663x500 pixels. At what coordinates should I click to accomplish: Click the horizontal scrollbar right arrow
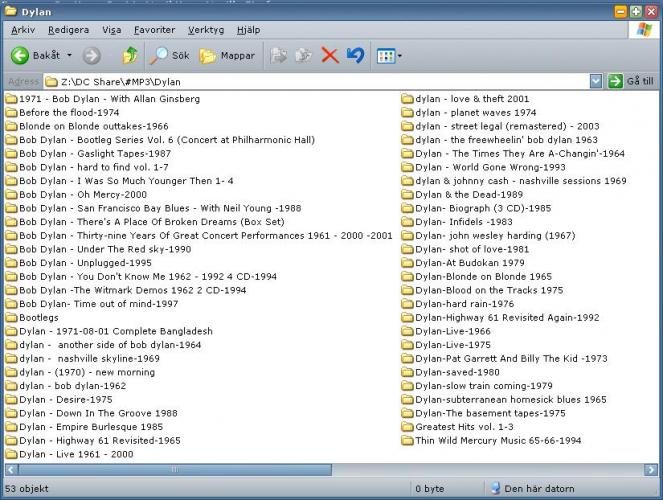point(655,469)
